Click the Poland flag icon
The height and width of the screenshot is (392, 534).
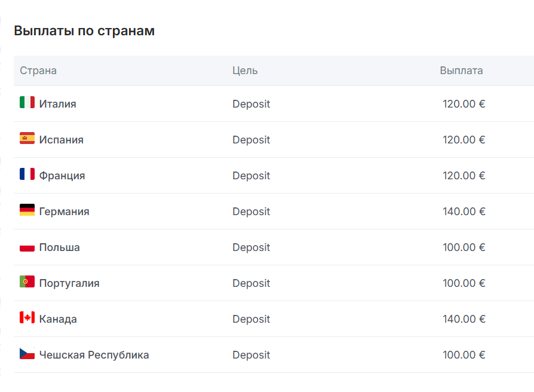pos(27,246)
